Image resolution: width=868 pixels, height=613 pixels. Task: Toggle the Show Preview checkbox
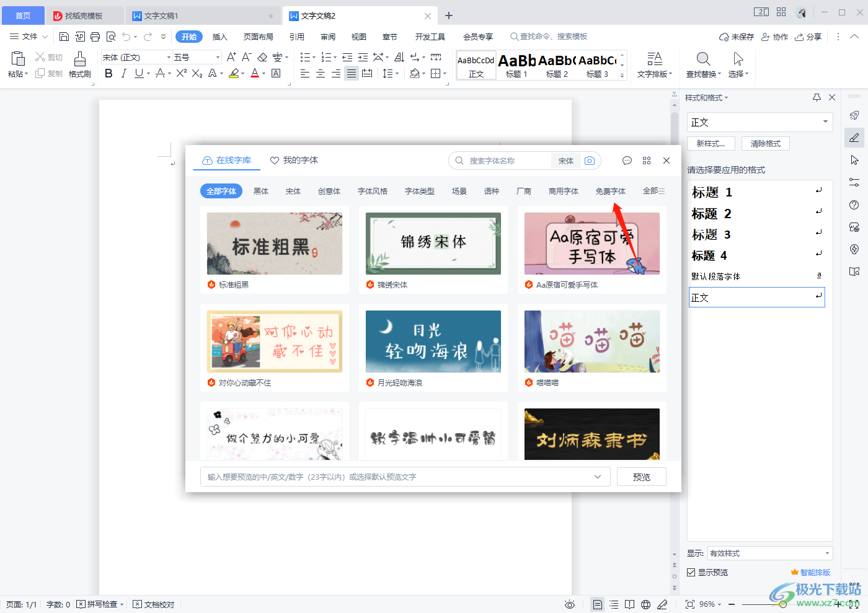point(691,573)
